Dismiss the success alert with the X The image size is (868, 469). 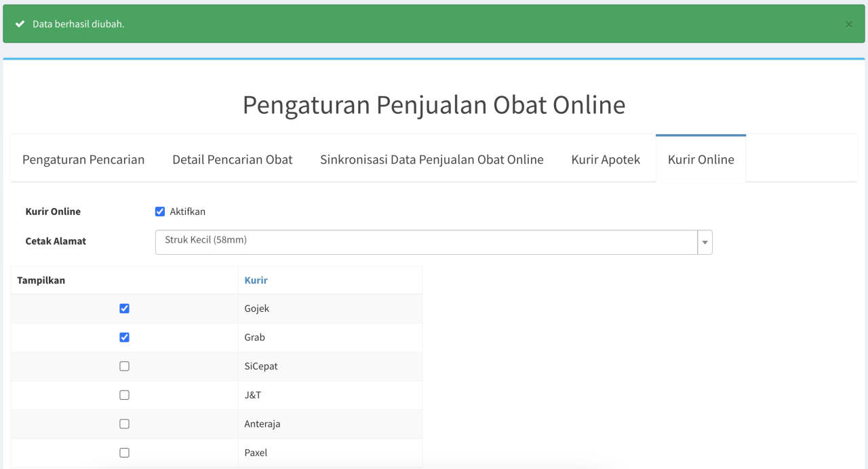[848, 24]
